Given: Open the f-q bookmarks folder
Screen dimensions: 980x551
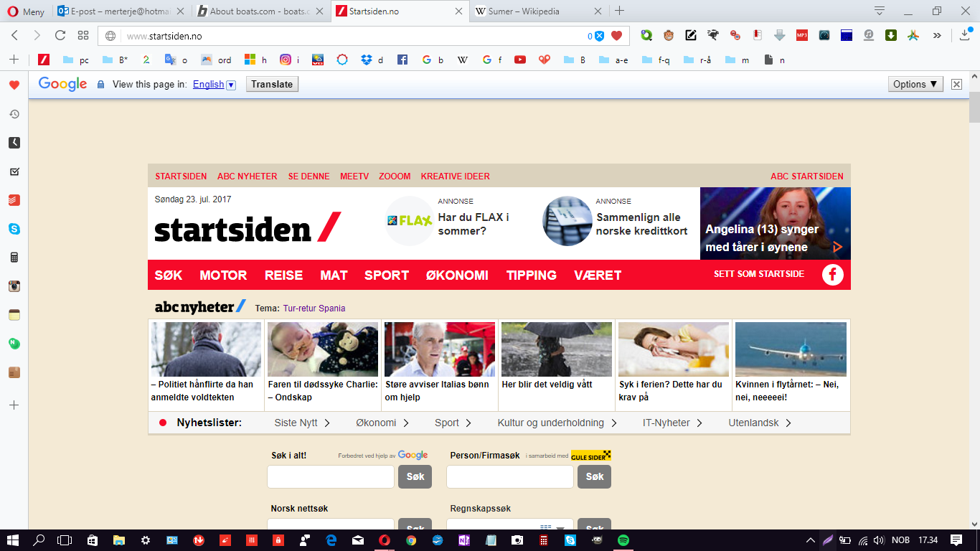Looking at the screenshot, I should tap(656, 60).
